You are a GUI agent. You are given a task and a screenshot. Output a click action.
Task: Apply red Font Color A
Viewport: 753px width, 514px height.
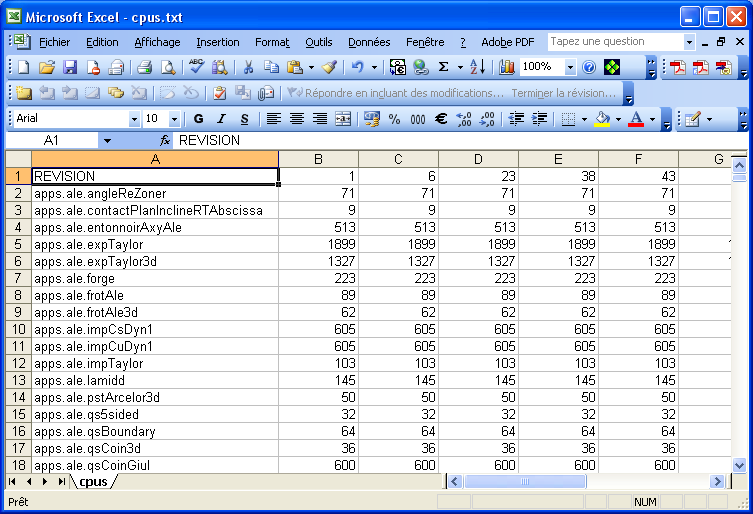[636, 119]
